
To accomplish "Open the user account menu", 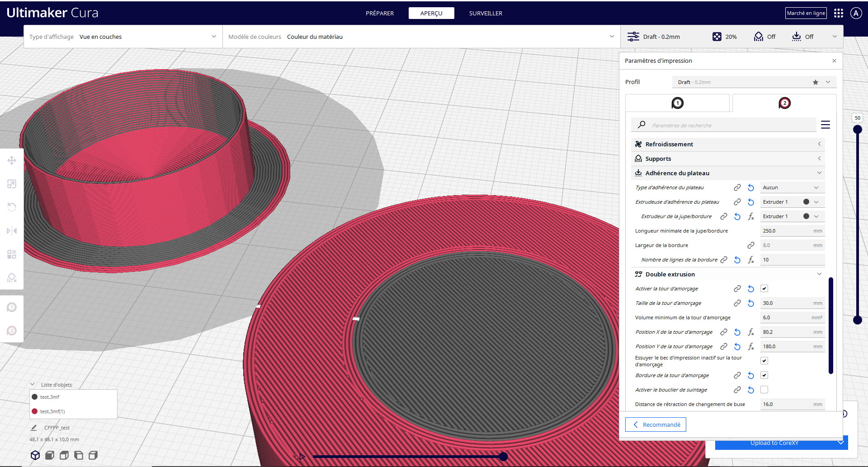I will (x=856, y=13).
